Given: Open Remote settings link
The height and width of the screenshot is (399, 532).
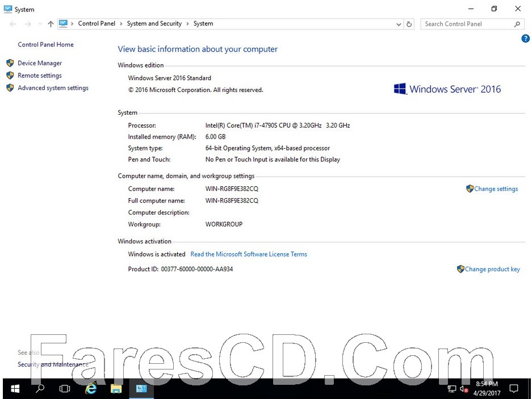Looking at the screenshot, I should [x=40, y=75].
